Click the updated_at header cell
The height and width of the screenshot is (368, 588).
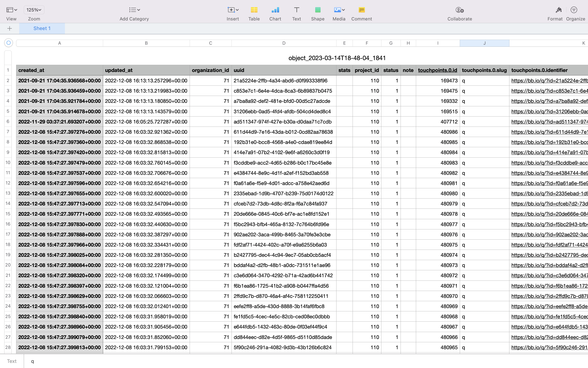[146, 70]
